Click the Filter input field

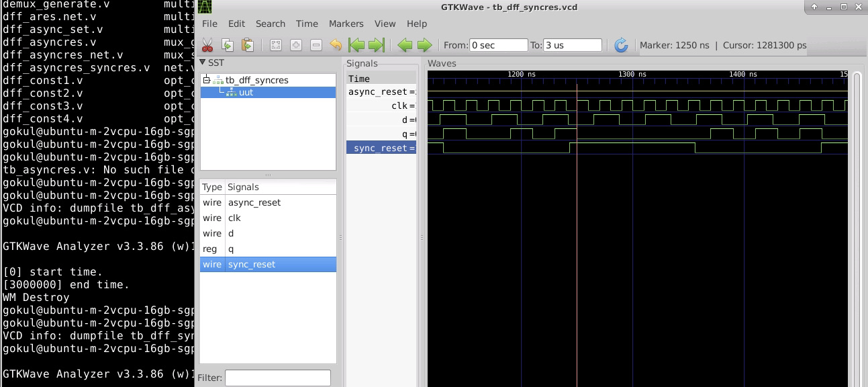277,377
